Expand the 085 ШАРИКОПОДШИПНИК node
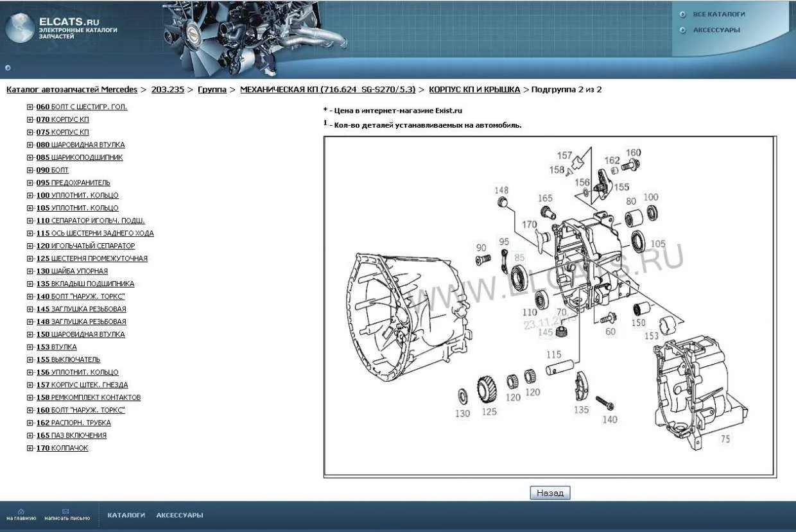The height and width of the screenshot is (532, 796). pos(30,158)
